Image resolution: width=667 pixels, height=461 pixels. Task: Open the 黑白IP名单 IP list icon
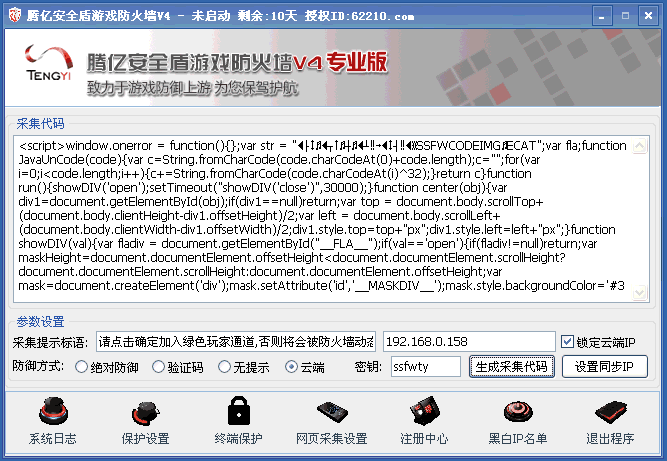click(x=518, y=412)
